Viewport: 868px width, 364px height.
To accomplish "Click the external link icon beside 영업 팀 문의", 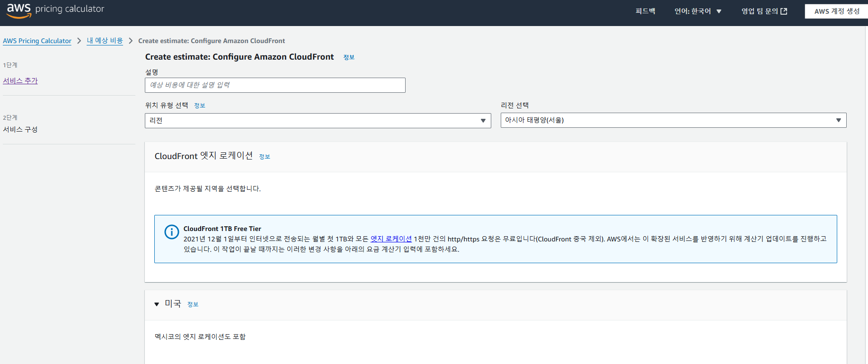I will (784, 11).
